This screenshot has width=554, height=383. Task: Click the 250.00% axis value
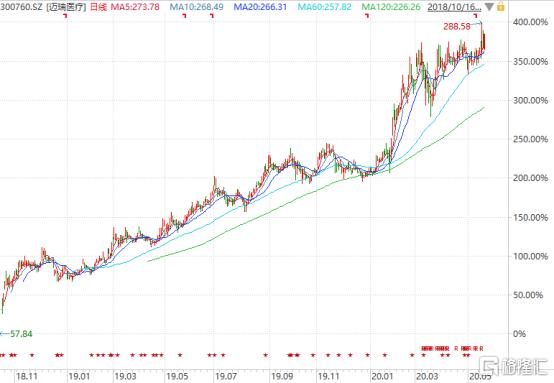(x=530, y=139)
